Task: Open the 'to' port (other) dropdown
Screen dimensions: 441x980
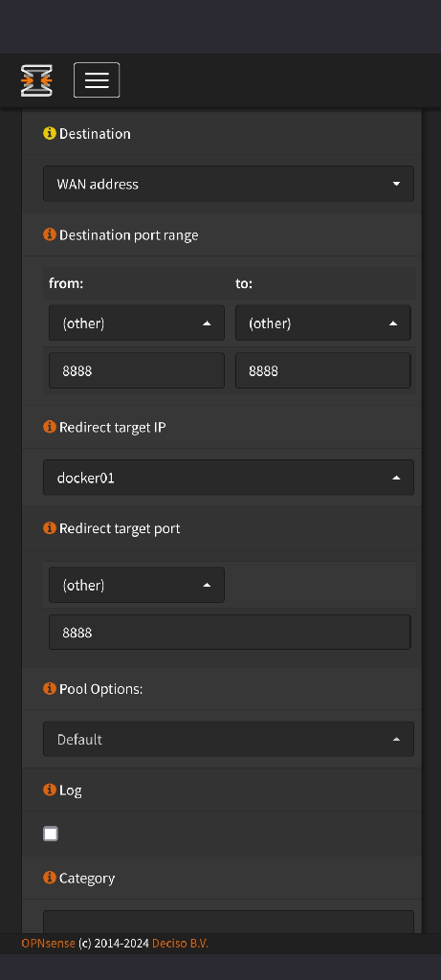Action: click(x=323, y=323)
